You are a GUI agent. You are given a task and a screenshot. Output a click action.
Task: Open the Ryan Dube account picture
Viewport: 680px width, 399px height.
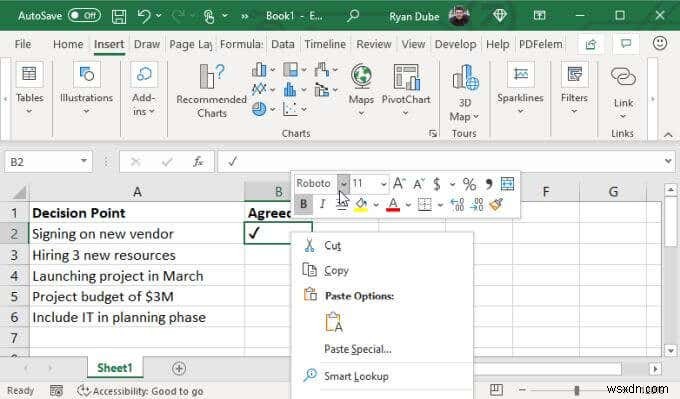pos(459,16)
